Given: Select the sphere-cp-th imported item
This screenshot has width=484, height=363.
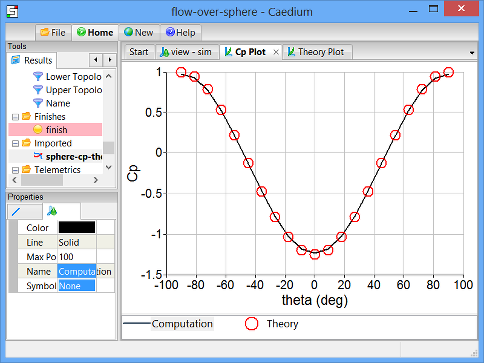Looking at the screenshot, I should pos(74,157).
